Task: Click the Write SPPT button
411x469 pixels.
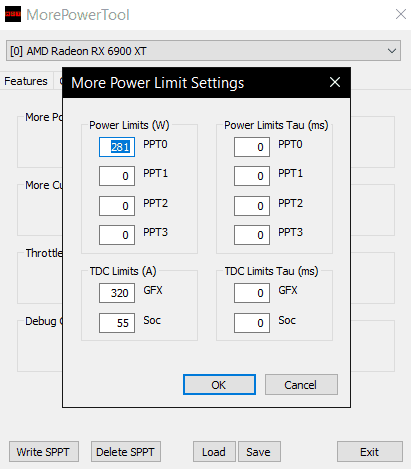Action: point(44,452)
